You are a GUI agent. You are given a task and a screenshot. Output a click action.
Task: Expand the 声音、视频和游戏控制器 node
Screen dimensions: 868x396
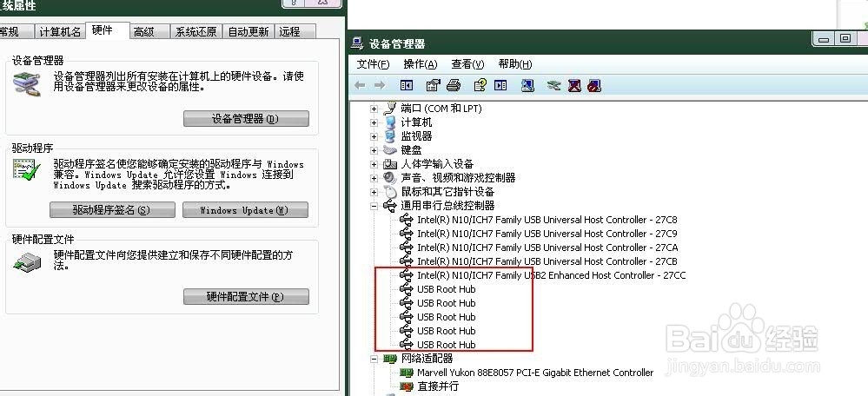click(x=374, y=178)
